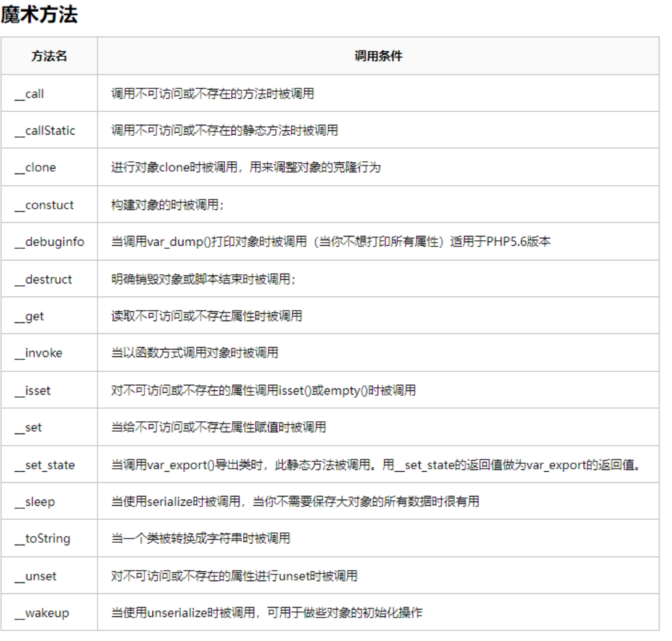The image size is (672, 641).
Task: Click description 调用不可访问或不存在的静态方法时被调用
Action: tap(225, 131)
